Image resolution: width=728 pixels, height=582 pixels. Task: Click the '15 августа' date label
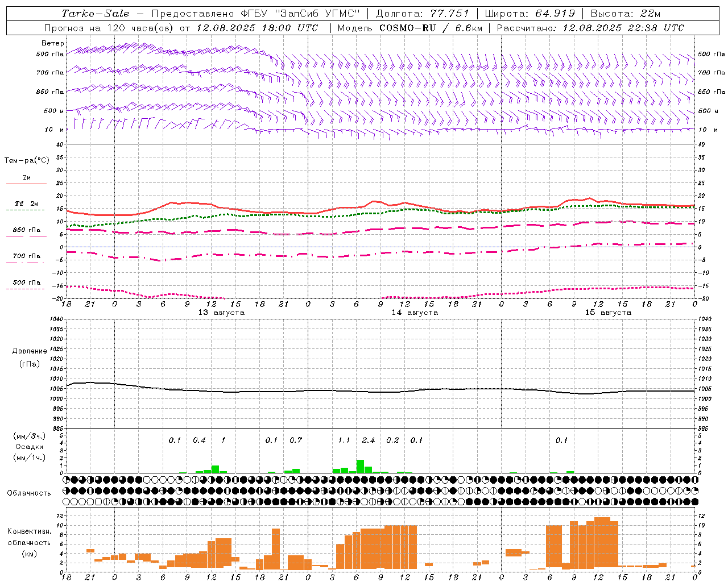click(608, 313)
